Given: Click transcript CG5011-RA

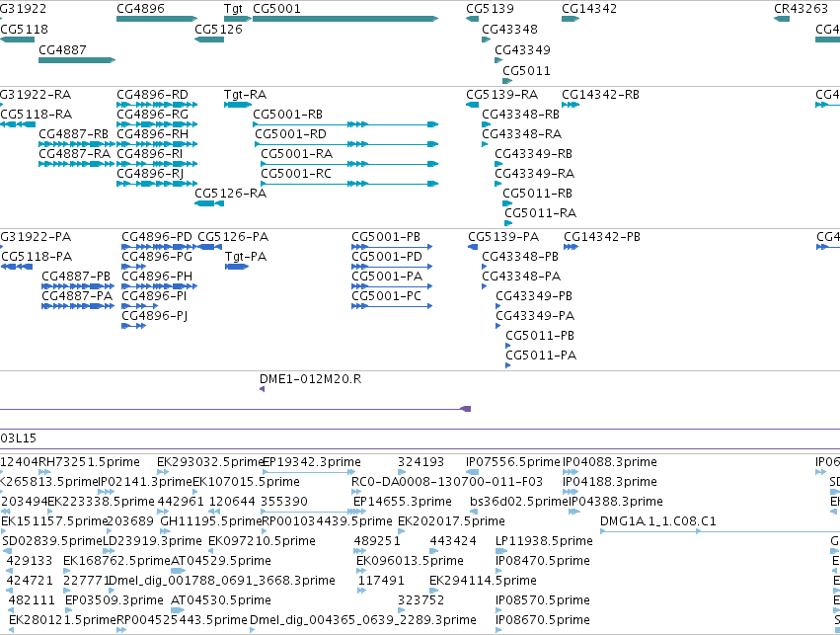Looking at the screenshot, I should (508, 223).
